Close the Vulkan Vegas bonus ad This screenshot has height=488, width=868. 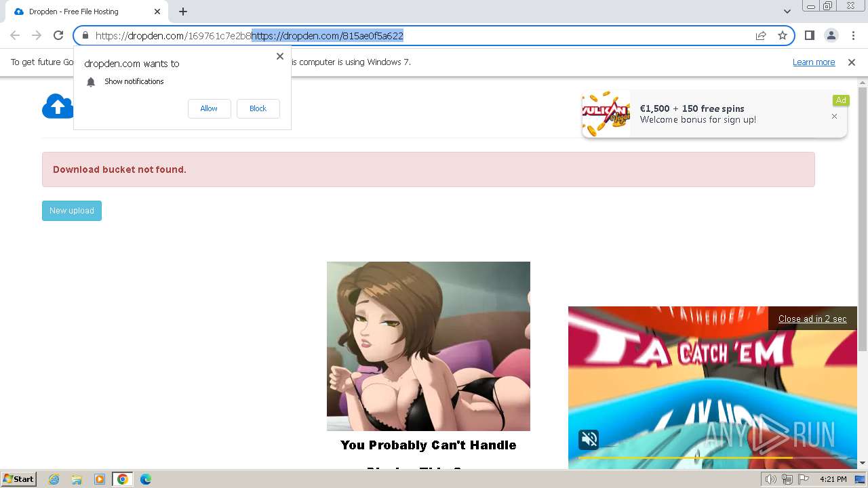834,117
